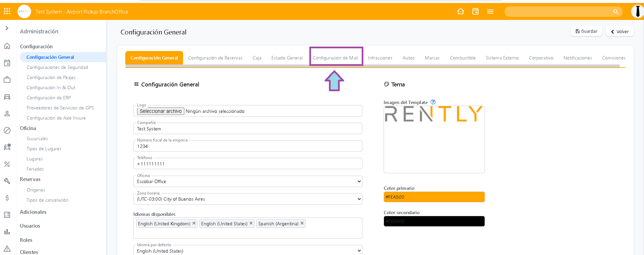Remove English (United Kingdom) language tag
The width and height of the screenshot is (644, 255).
194,223
